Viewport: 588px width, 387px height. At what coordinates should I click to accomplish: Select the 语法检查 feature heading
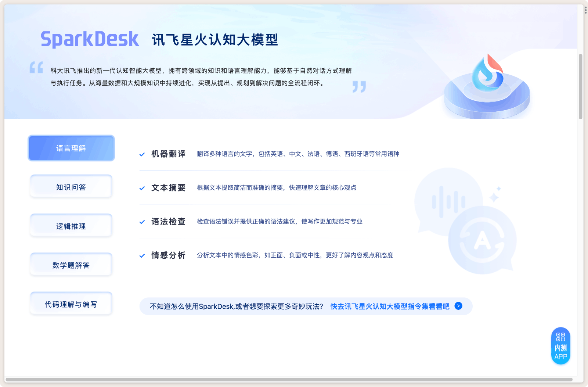[x=169, y=221]
